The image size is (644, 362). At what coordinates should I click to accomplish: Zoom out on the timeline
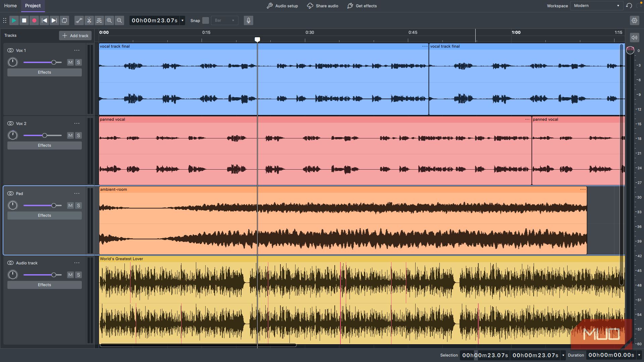[x=119, y=20]
